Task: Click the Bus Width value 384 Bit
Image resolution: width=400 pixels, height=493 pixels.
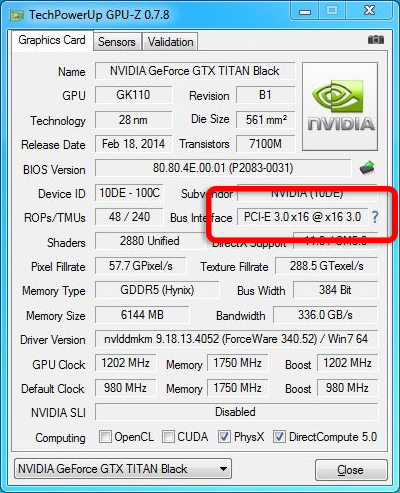Action: tap(336, 290)
